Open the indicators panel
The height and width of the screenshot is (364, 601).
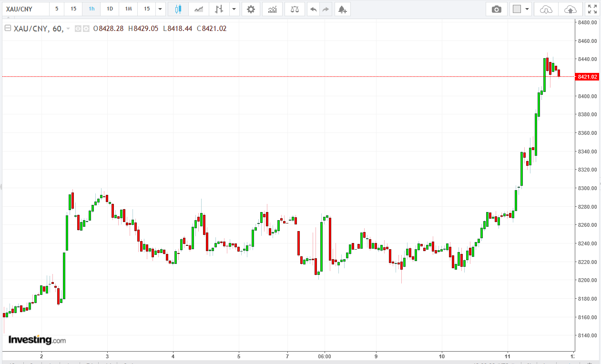[272, 9]
